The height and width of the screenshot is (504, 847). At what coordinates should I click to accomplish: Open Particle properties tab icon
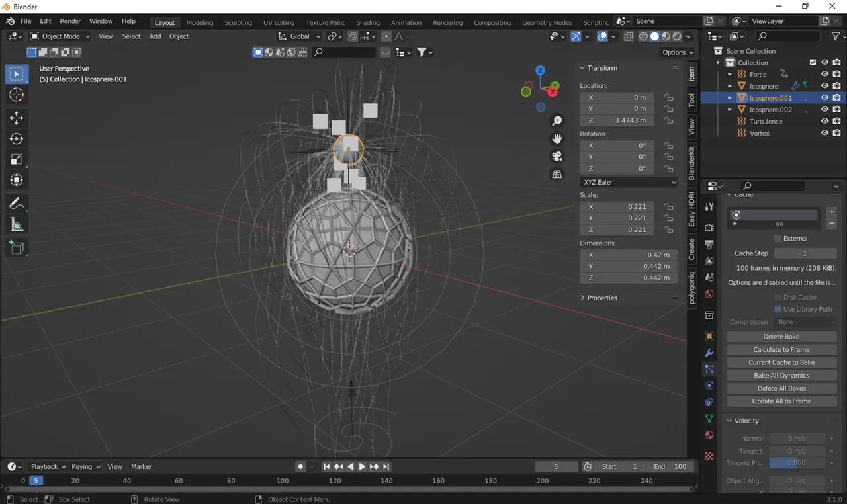[709, 369]
